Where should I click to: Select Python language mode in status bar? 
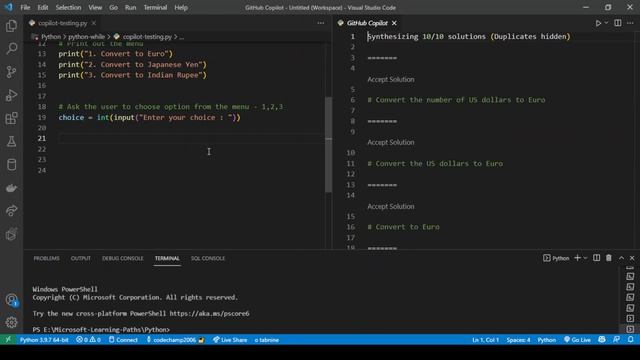click(x=547, y=340)
